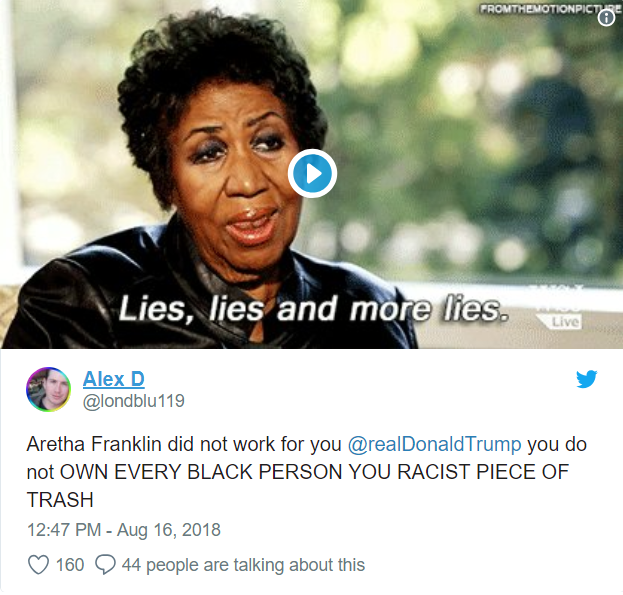The height and width of the screenshot is (595, 623).
Task: Click the word TRASH in the tweet
Action: click(x=60, y=500)
